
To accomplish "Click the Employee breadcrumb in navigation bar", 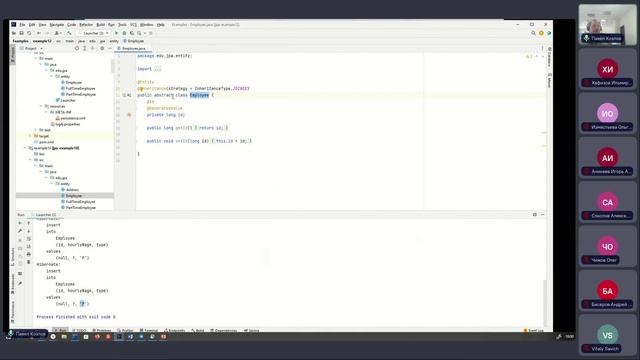I will 133,41.
